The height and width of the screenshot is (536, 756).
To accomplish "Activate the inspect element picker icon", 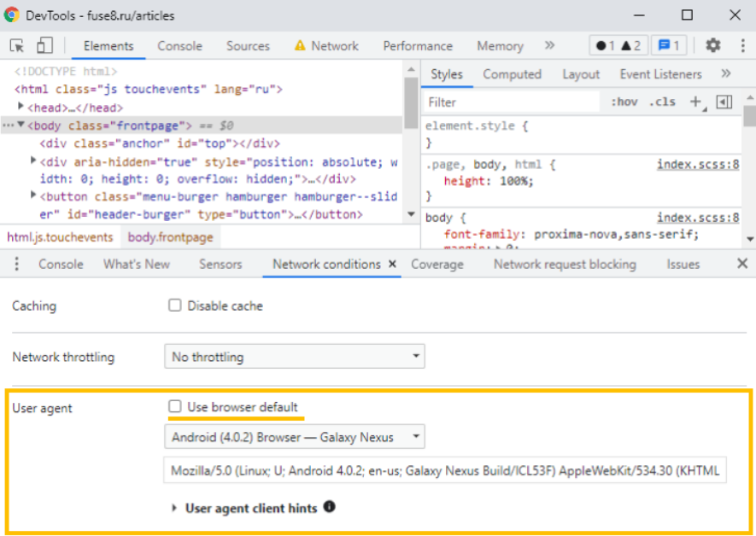I will [17, 46].
